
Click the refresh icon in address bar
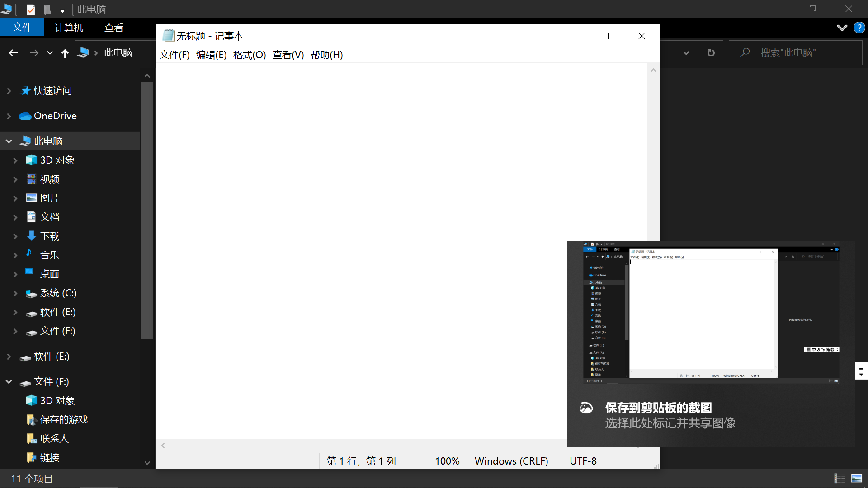(711, 53)
